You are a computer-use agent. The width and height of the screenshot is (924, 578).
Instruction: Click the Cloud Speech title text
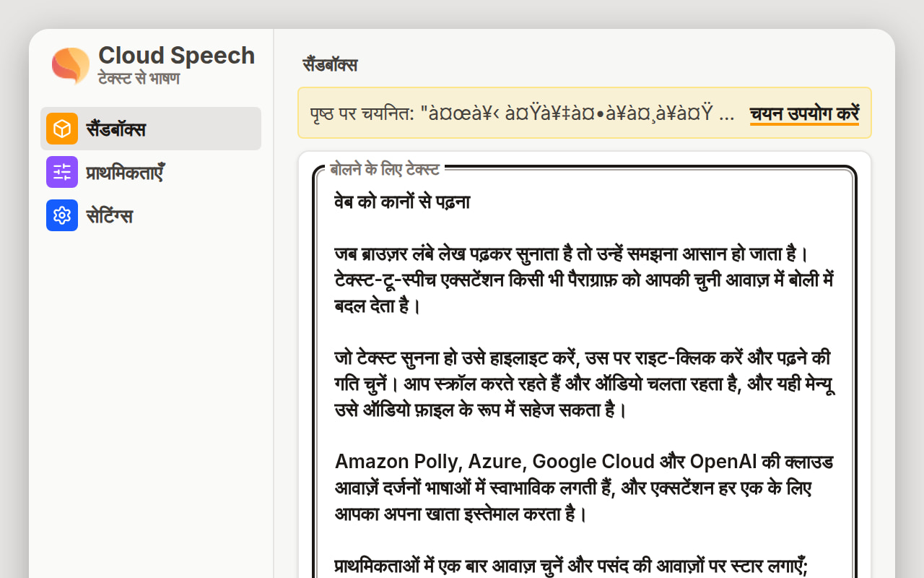[176, 56]
